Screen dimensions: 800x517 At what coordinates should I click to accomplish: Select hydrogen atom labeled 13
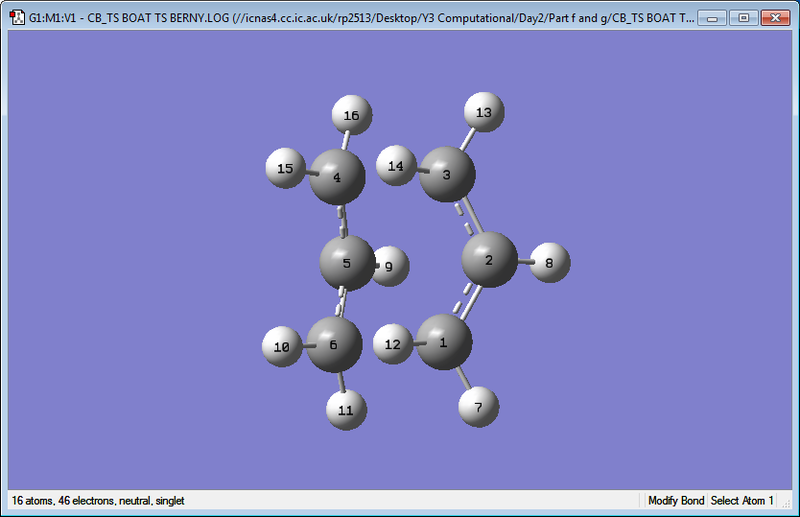point(484,112)
